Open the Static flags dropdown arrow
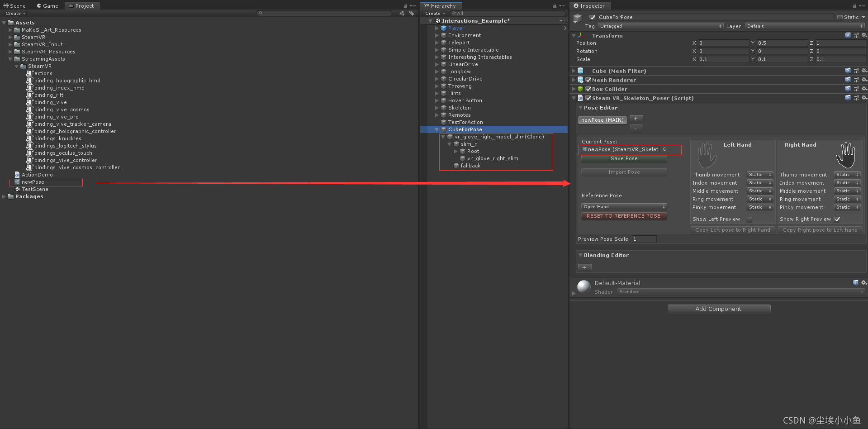This screenshot has height=429, width=868. pos(863,17)
